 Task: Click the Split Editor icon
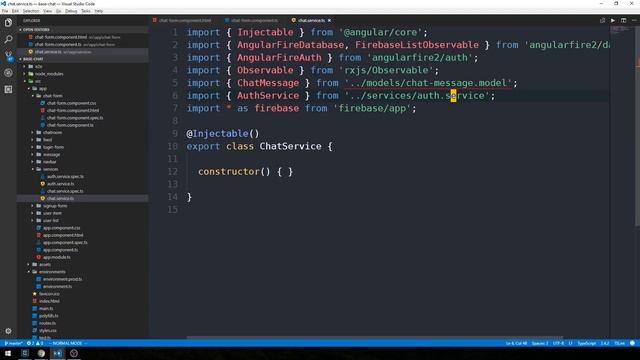click(623, 20)
